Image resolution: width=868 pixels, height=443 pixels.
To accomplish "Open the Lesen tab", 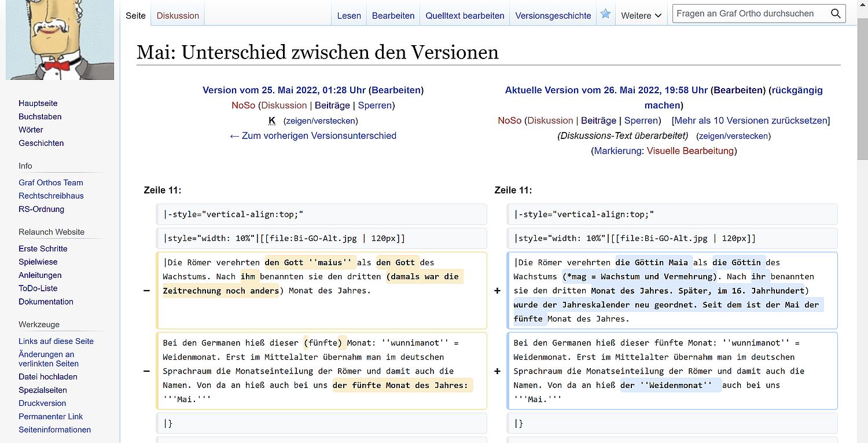I will click(349, 16).
